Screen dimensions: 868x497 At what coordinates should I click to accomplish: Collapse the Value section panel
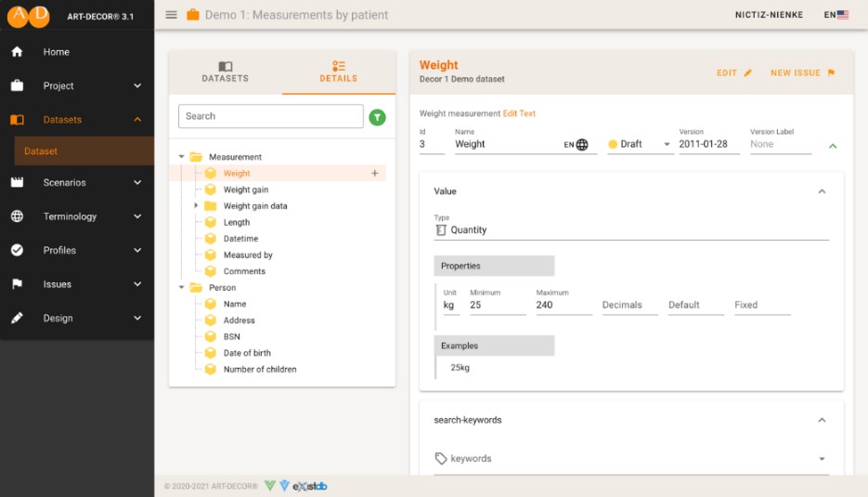tap(822, 191)
